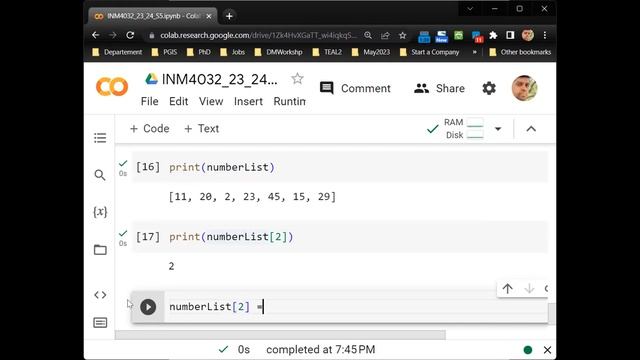Click the Colab CO logo
Viewport: 640px width, 360px height.
[112, 87]
